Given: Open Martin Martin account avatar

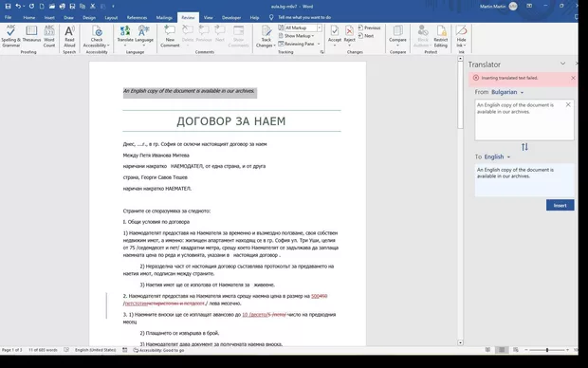Looking at the screenshot, I should pyautogui.click(x=513, y=6).
